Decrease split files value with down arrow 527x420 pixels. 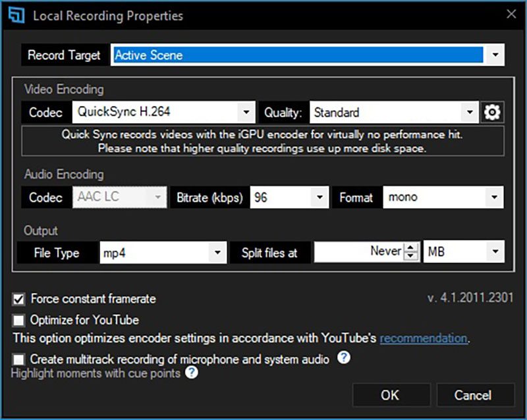[x=411, y=256]
